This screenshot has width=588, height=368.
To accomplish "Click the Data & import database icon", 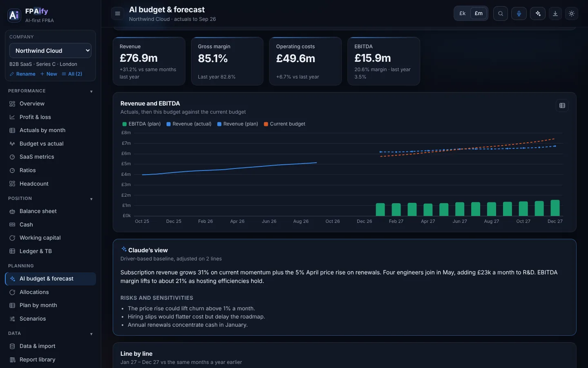I will coord(12,346).
